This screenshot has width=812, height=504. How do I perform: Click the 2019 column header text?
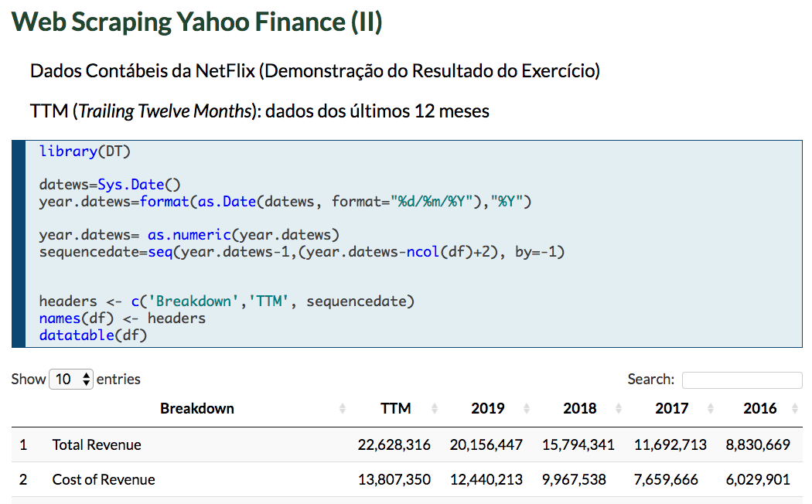(488, 409)
